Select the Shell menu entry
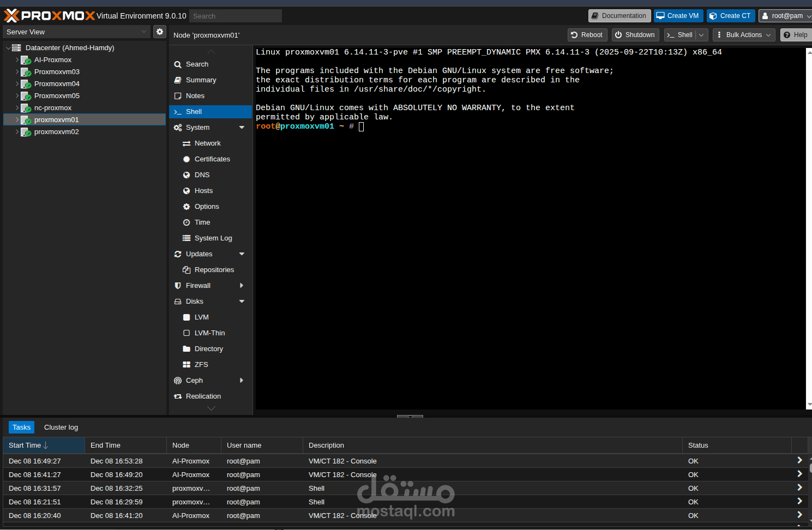This screenshot has width=812, height=530. (x=210, y=112)
